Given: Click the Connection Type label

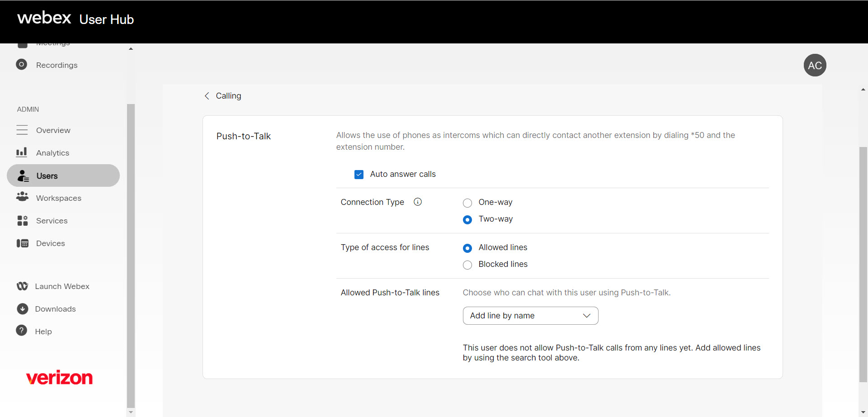Looking at the screenshot, I should pyautogui.click(x=373, y=202).
